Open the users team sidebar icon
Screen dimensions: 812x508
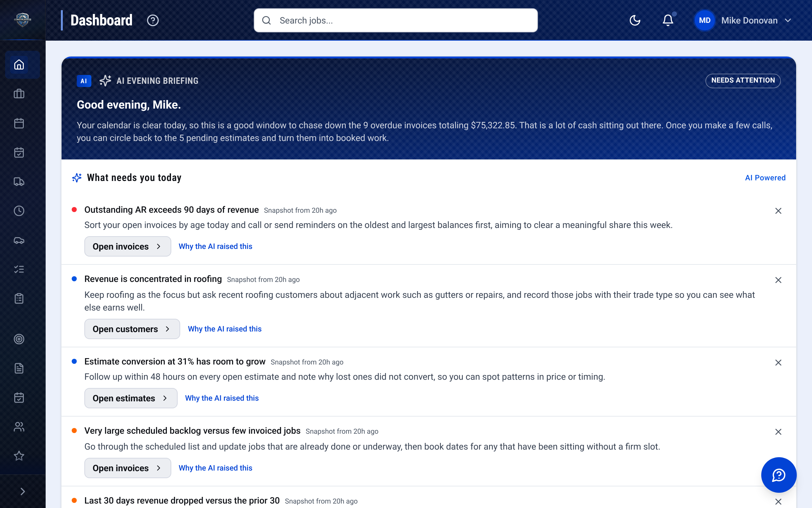(19, 427)
